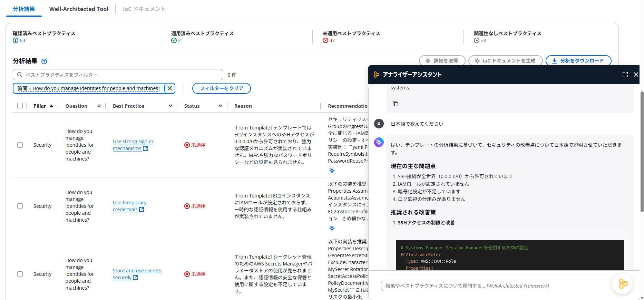Expand the analyzer assistant to fullscreen
Image resolution: width=644 pixels, height=300 pixels.
tap(625, 75)
